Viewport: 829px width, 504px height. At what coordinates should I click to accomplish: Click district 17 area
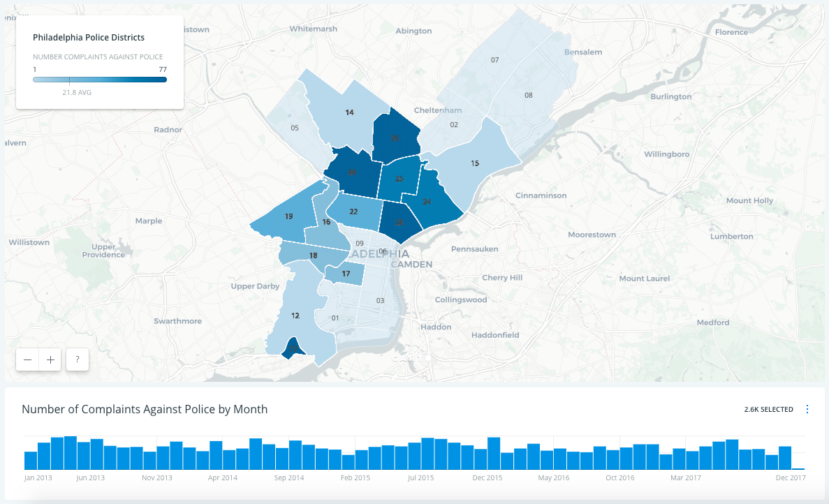tap(346, 274)
